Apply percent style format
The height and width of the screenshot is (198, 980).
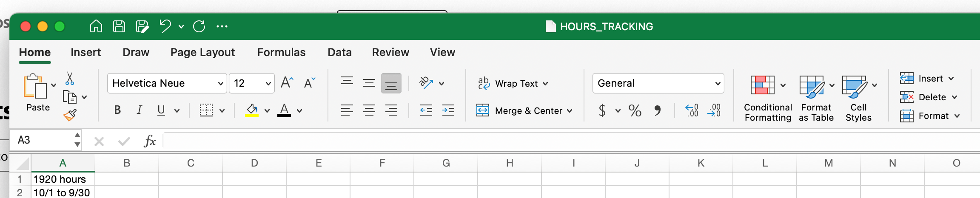point(635,110)
